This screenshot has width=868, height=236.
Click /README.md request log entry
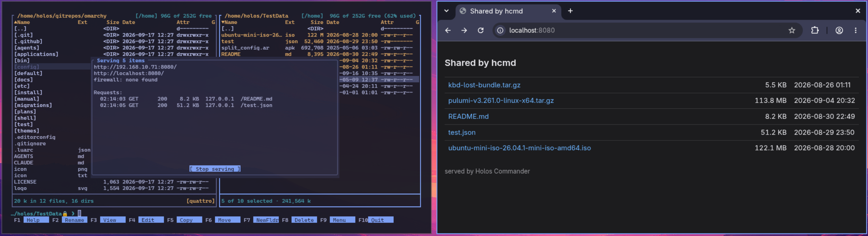(186, 99)
